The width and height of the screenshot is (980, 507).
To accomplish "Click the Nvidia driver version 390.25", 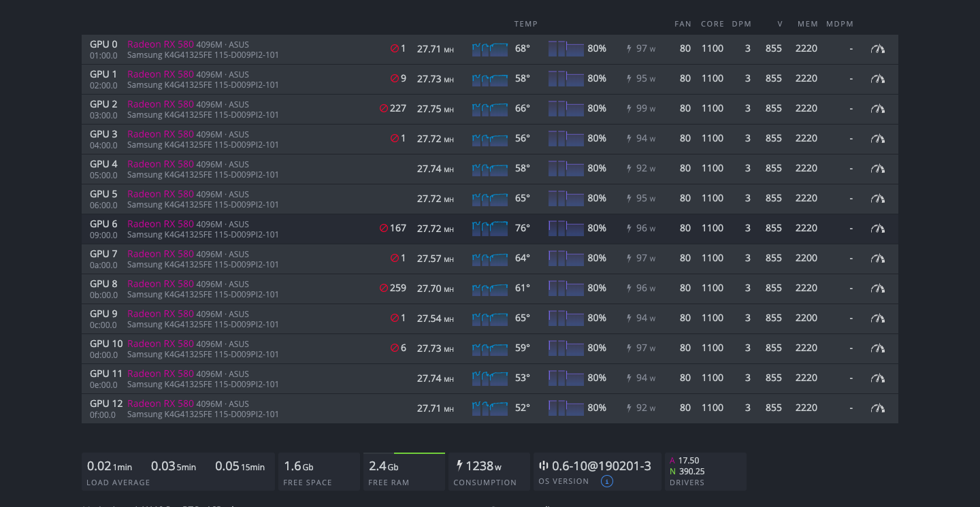I will pos(691,472).
